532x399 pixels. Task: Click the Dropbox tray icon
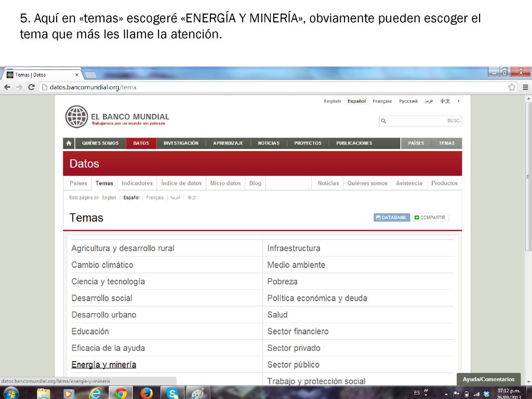[x=486, y=394]
